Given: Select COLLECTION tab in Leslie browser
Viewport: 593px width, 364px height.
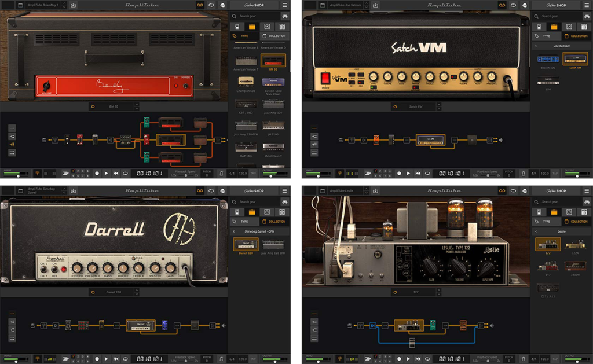Looking at the screenshot, I should click(x=576, y=222).
